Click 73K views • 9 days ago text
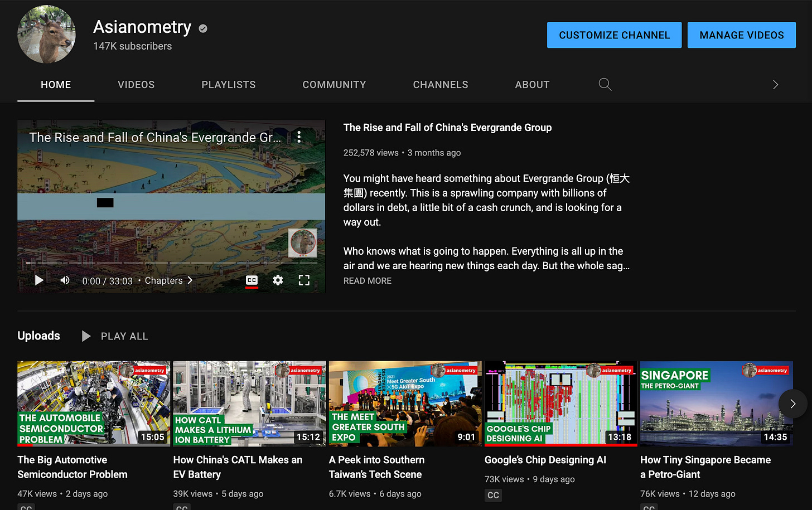Screen dimensions: 812x510 (529, 479)
